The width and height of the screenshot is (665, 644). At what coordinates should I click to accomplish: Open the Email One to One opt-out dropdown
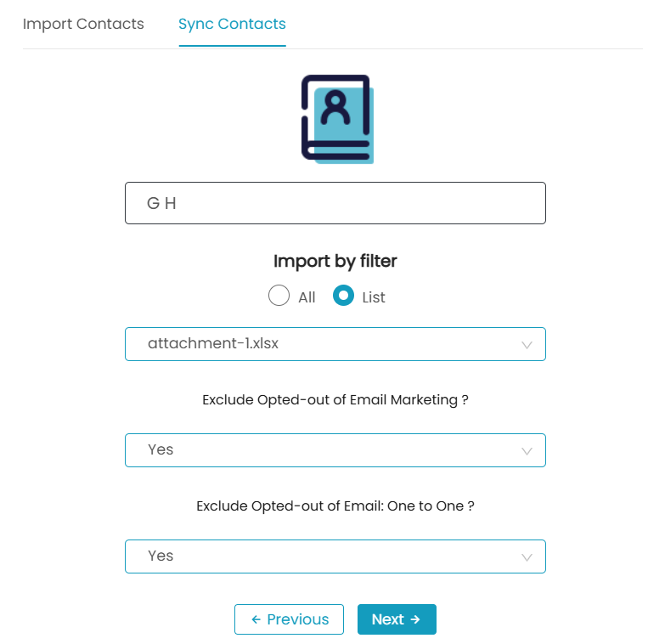335,556
